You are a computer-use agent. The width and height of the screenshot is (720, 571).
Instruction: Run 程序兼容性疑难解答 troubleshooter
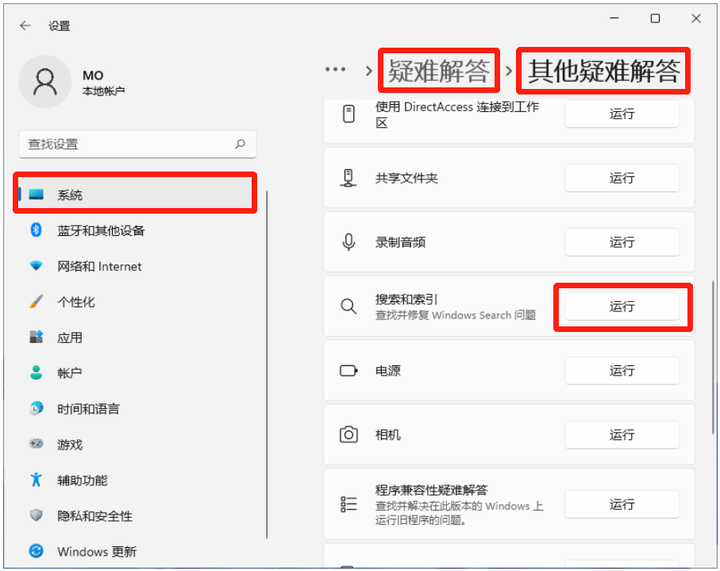622,504
